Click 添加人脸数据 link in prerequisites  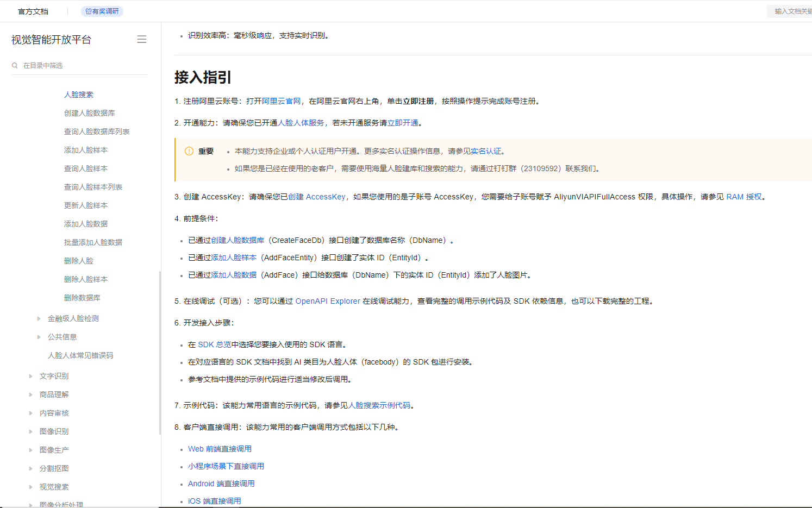(234, 275)
